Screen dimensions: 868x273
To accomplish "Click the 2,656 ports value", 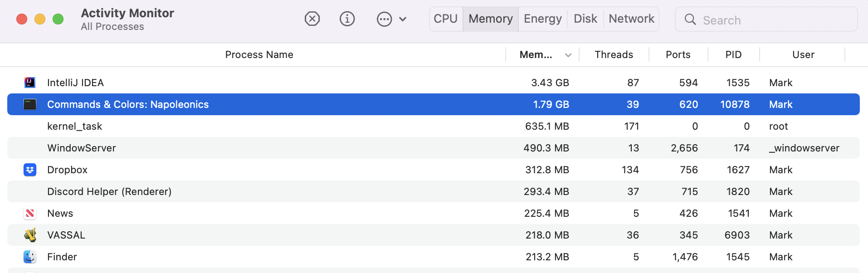I will (684, 148).
